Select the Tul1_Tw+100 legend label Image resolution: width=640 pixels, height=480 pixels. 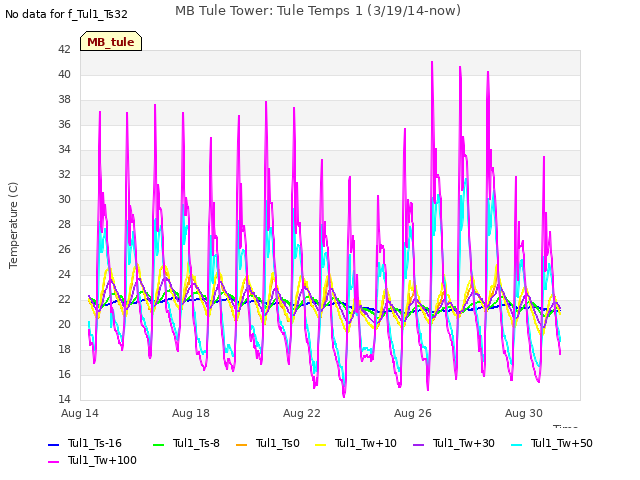click(x=102, y=460)
